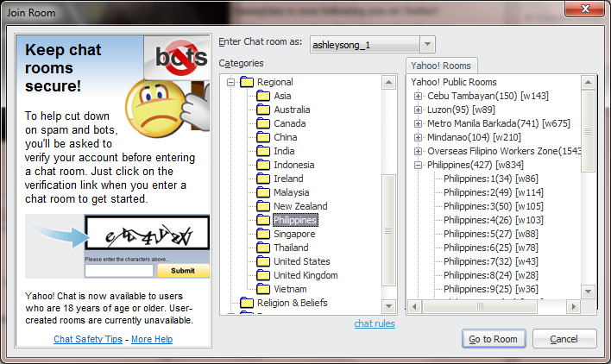Open the chat rules link
The image size is (611, 364).
click(x=375, y=323)
